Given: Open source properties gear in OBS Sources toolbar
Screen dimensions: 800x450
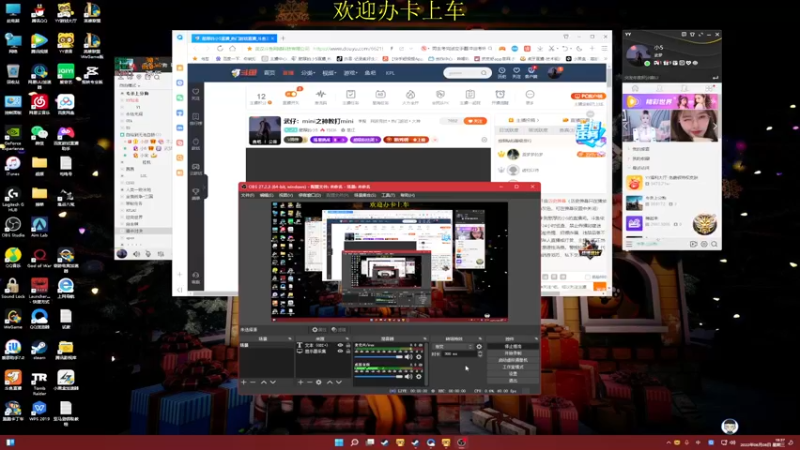Looking at the screenshot, I should (x=319, y=382).
